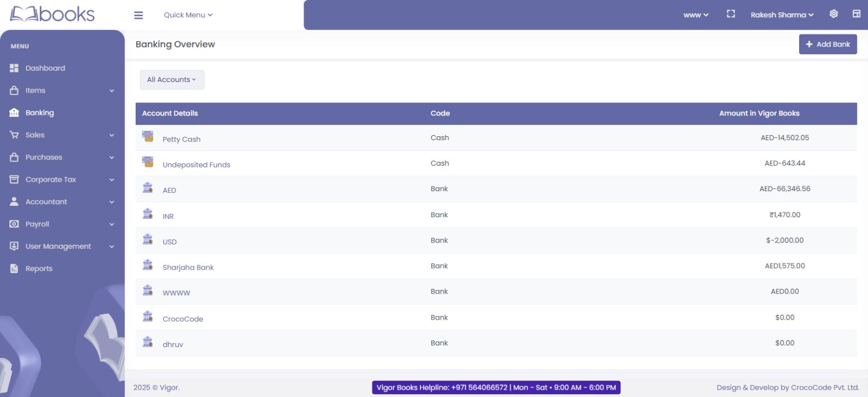
Task: Click the amount AED1,575.00
Action: [785, 266]
